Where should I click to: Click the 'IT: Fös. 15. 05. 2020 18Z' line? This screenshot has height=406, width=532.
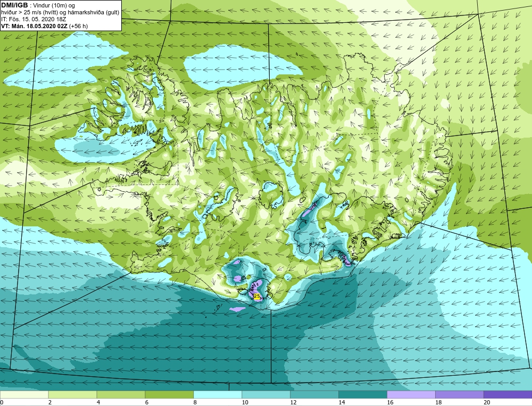click(x=34, y=19)
